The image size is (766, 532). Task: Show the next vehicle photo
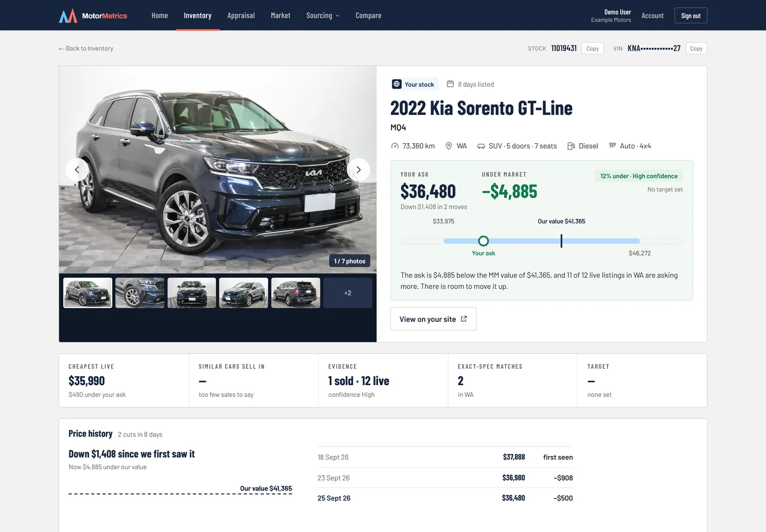point(359,170)
